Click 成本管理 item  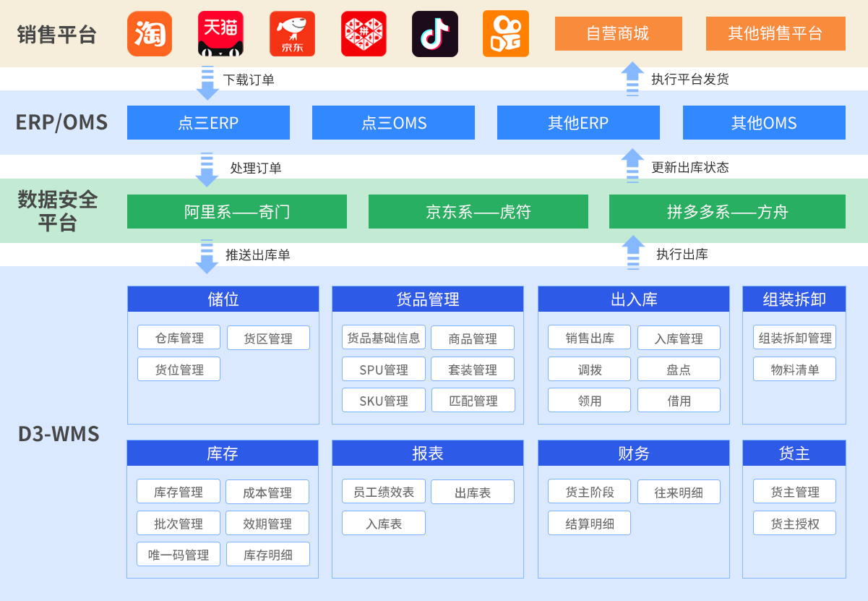(x=267, y=492)
